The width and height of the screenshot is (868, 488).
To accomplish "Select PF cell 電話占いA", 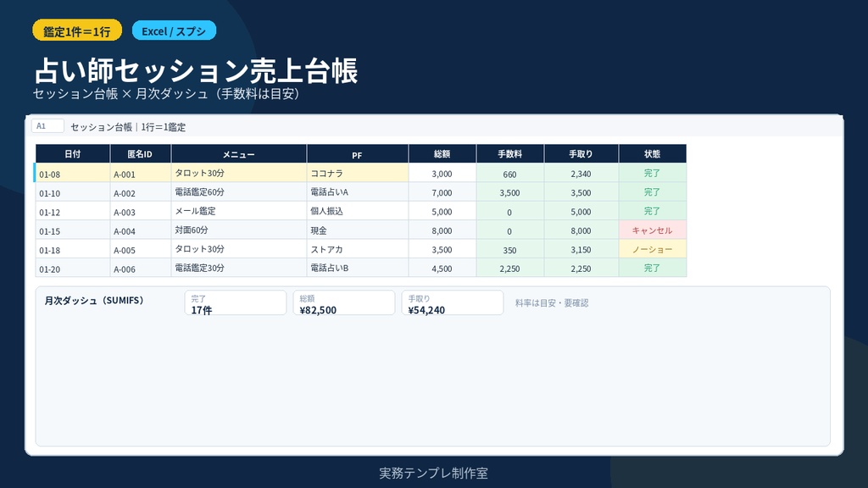I will tap(358, 192).
